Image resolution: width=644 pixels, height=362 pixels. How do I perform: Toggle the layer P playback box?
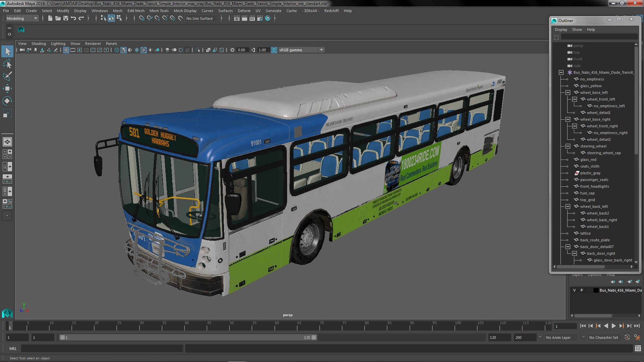(582, 290)
